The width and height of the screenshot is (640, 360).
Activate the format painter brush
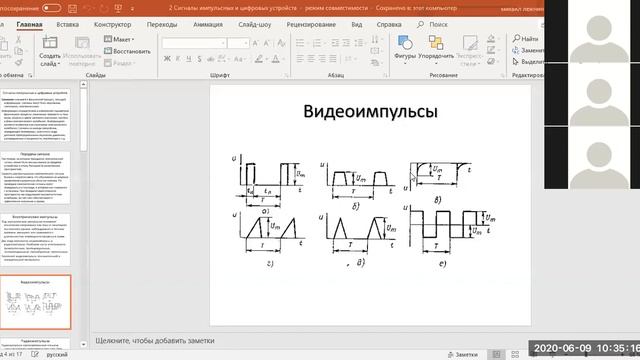tap(18, 63)
